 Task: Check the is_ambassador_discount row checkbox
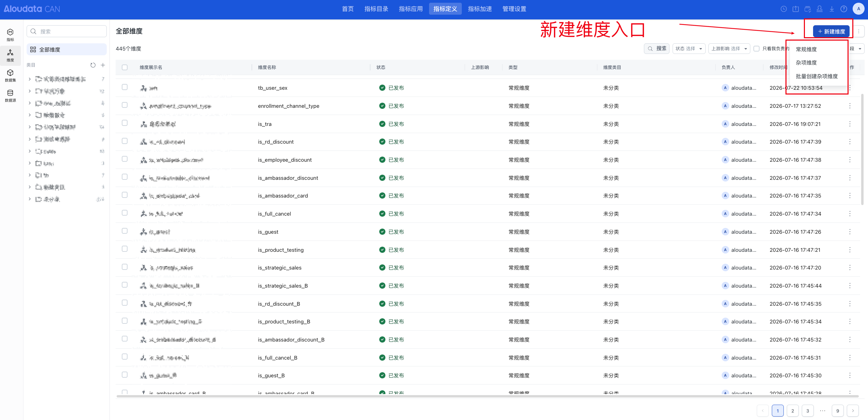tap(125, 177)
